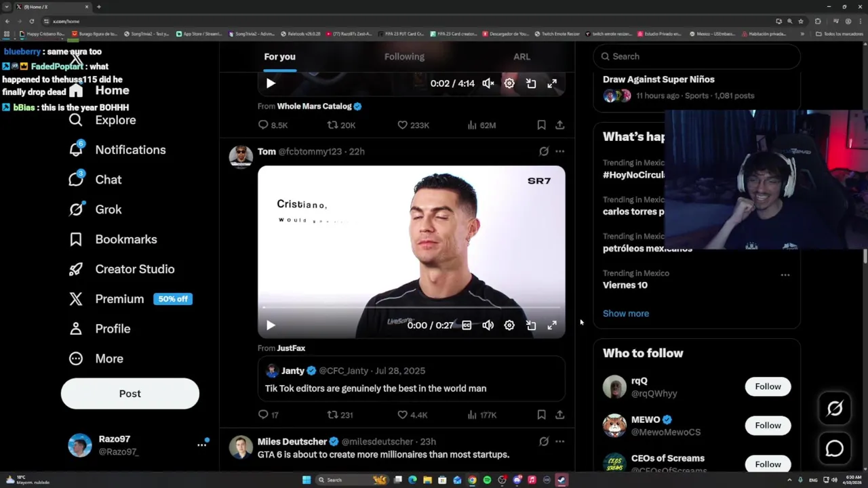The height and width of the screenshot is (488, 868).
Task: Unmute the top video with 4:14 duration
Action: click(488, 83)
